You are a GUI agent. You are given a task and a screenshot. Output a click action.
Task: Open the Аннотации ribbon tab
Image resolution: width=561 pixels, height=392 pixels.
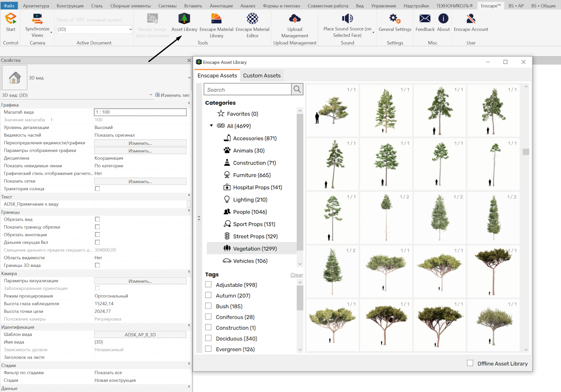coord(221,6)
